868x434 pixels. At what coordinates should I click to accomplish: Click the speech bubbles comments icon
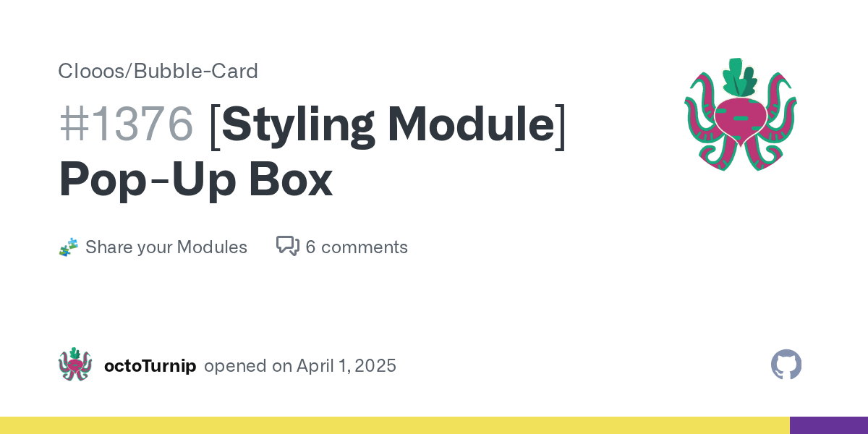pyautogui.click(x=288, y=247)
